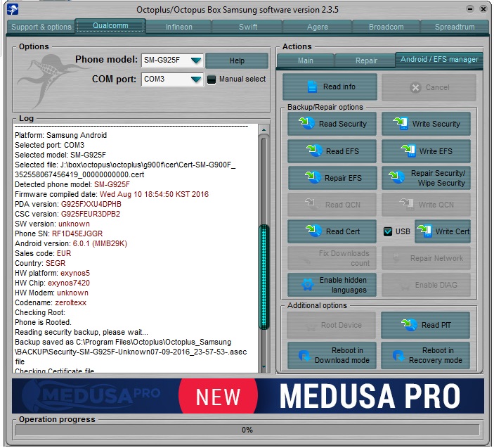The image size is (494, 448).
Task: Click the Enable hidden languages gear icon
Action: tap(308, 285)
